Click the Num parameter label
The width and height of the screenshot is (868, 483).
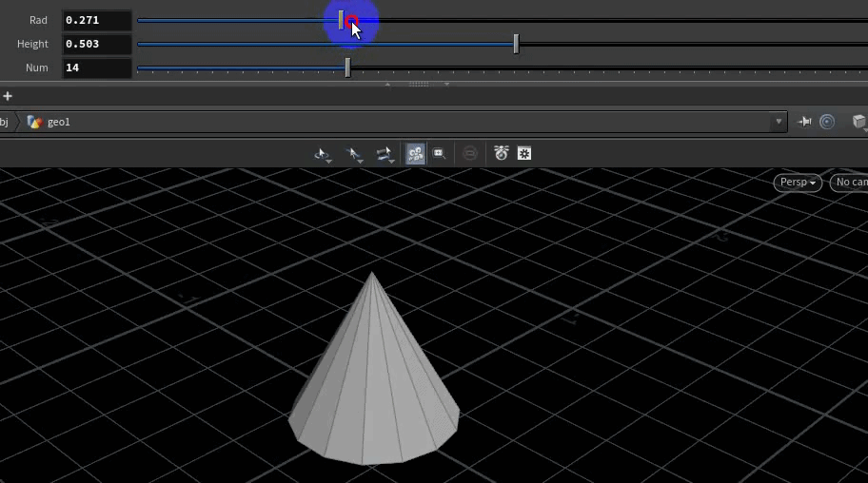(36, 68)
